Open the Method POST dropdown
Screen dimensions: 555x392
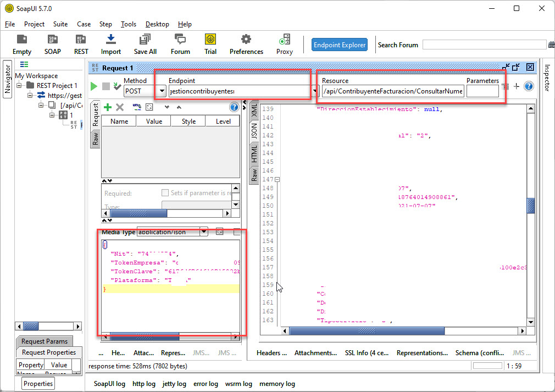[162, 91]
